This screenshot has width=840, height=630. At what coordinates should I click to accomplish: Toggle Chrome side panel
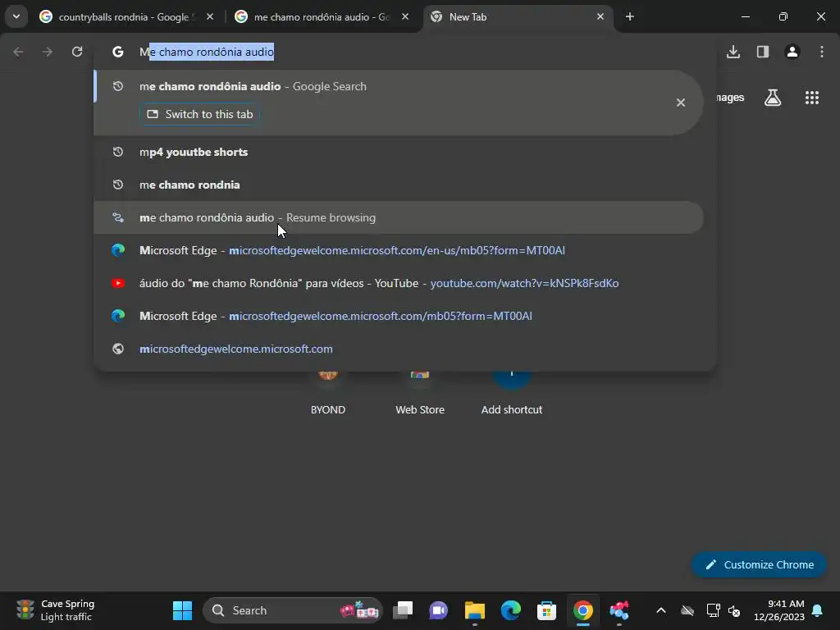(763, 52)
